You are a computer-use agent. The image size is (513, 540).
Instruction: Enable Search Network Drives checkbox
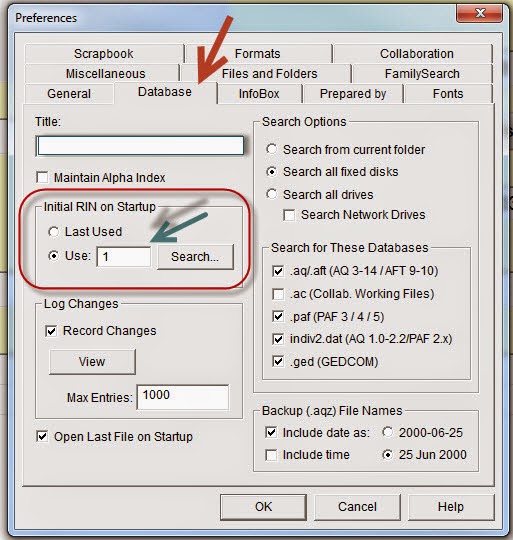click(289, 215)
